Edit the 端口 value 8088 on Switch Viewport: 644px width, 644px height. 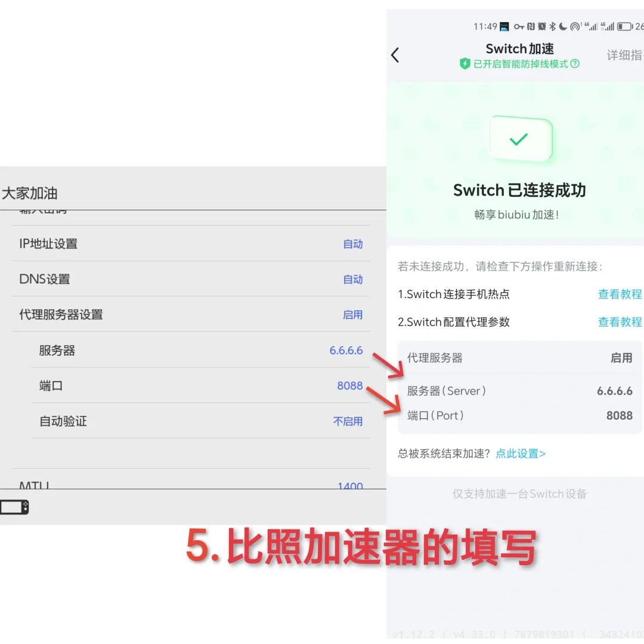350,386
